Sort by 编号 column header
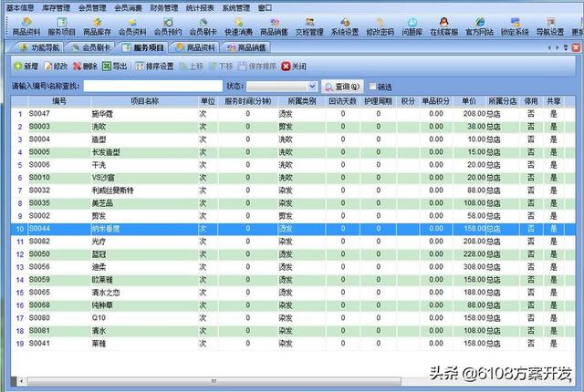This screenshot has height=392, width=584. click(x=58, y=101)
